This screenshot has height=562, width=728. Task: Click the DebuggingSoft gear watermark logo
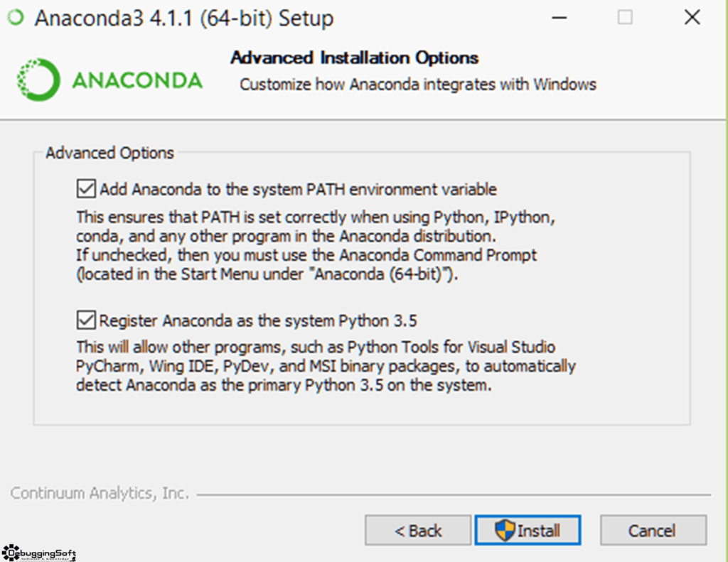click(x=11, y=553)
